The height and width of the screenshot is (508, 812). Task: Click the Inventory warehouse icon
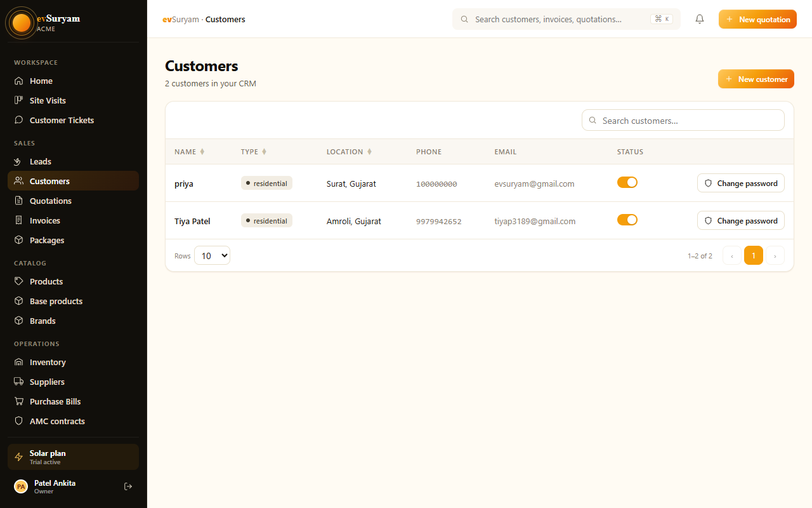[19, 362]
